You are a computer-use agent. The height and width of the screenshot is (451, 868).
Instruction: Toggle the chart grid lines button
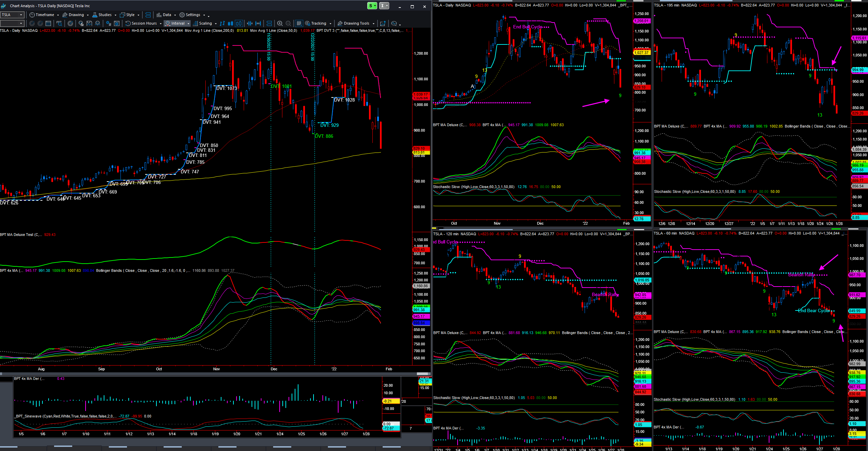click(299, 23)
